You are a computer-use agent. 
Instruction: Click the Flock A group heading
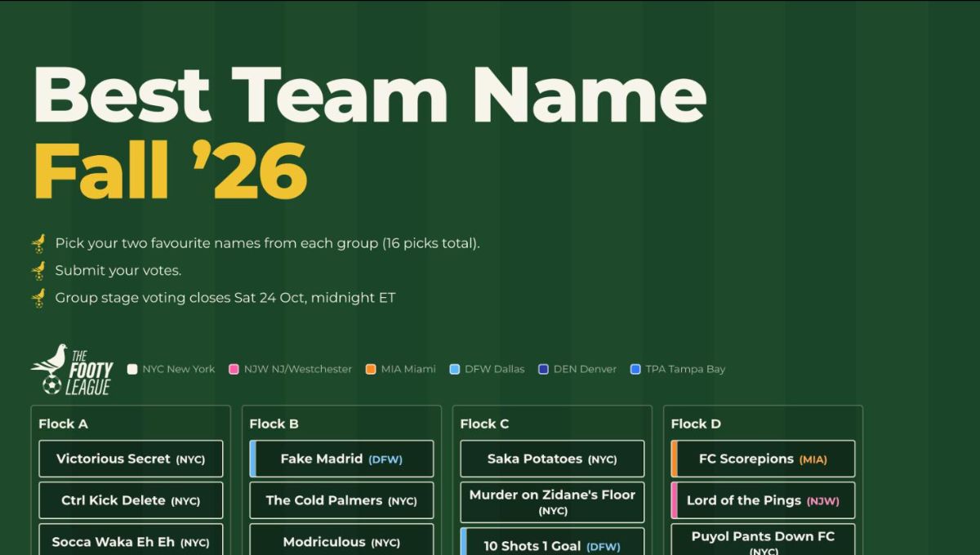pyautogui.click(x=63, y=424)
